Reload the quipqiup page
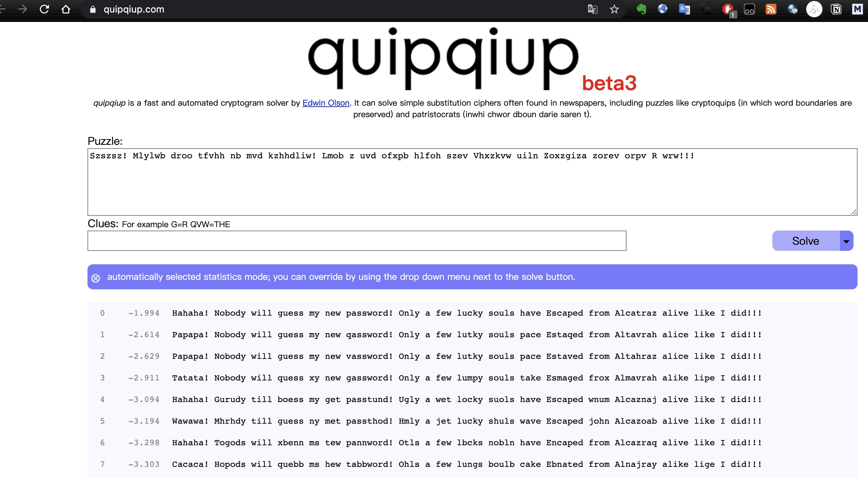Image resolution: width=868 pixels, height=478 pixels. (44, 9)
